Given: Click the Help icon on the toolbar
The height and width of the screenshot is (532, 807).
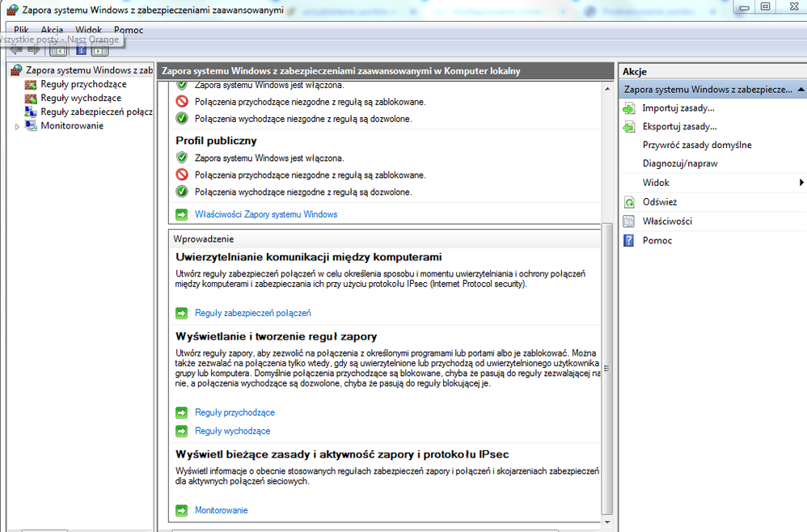Looking at the screenshot, I should click(81, 49).
